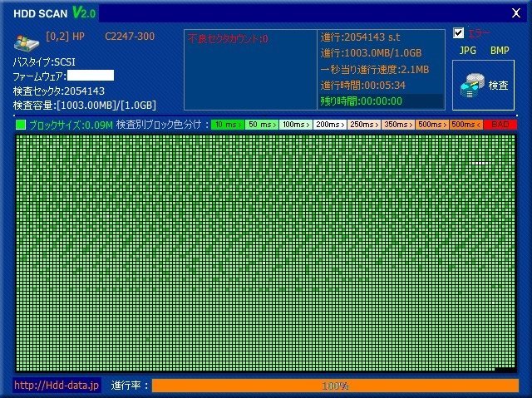
Task: Click the HDD SCAN V2.0 title logo
Action: [55, 13]
